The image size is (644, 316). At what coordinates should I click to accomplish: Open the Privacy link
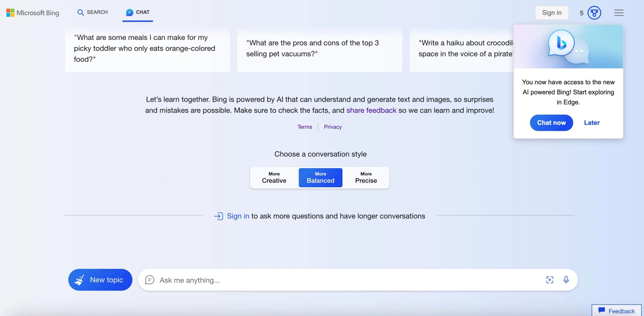[333, 127]
